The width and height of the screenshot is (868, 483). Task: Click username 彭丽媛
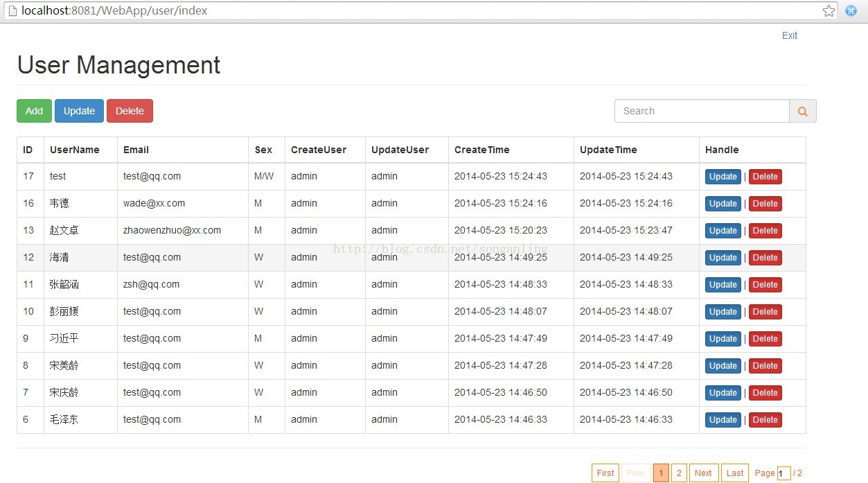point(64,311)
